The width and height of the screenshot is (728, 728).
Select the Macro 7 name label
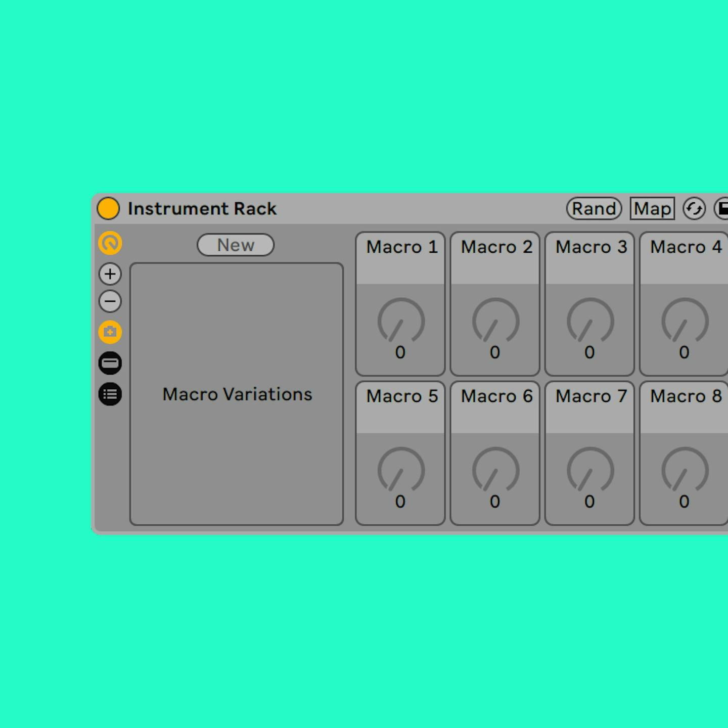click(591, 396)
